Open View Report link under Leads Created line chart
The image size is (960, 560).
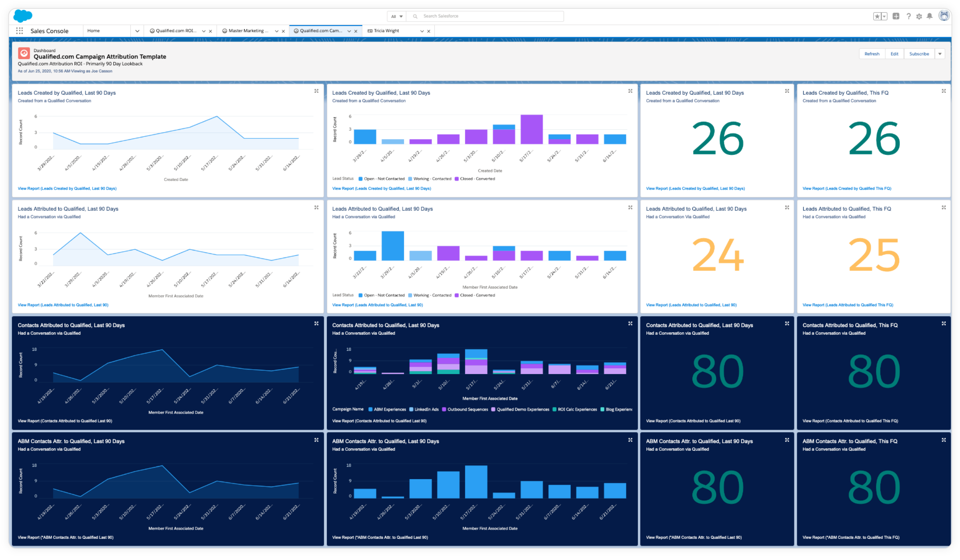pos(67,188)
